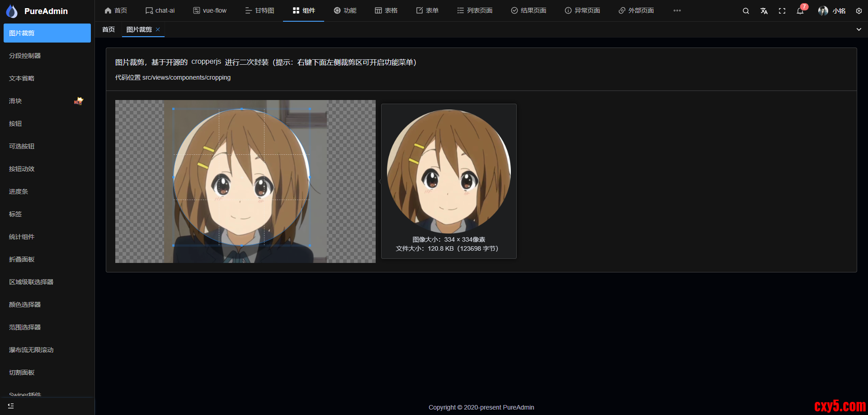Open the tab options chevron on the right

tap(859, 29)
